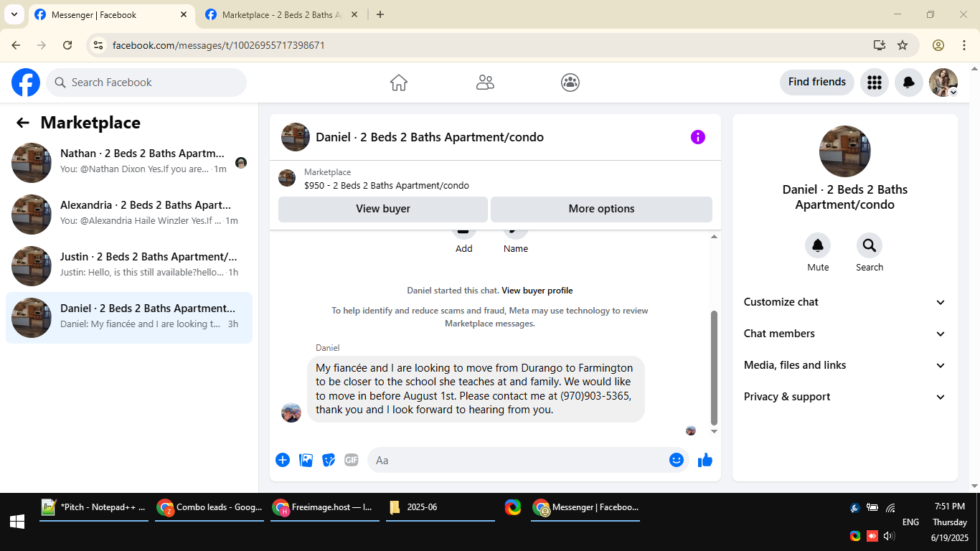
Task: Click the More options button
Action: point(601,209)
